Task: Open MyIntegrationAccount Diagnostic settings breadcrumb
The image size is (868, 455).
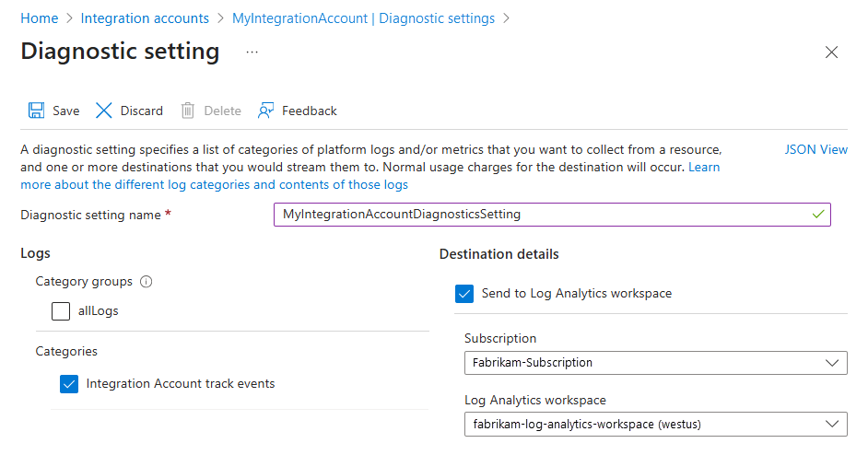Action: pyautogui.click(x=363, y=18)
